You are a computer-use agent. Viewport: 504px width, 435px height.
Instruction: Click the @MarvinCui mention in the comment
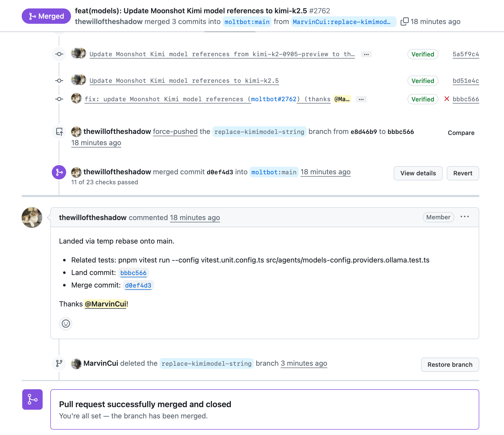pos(105,304)
